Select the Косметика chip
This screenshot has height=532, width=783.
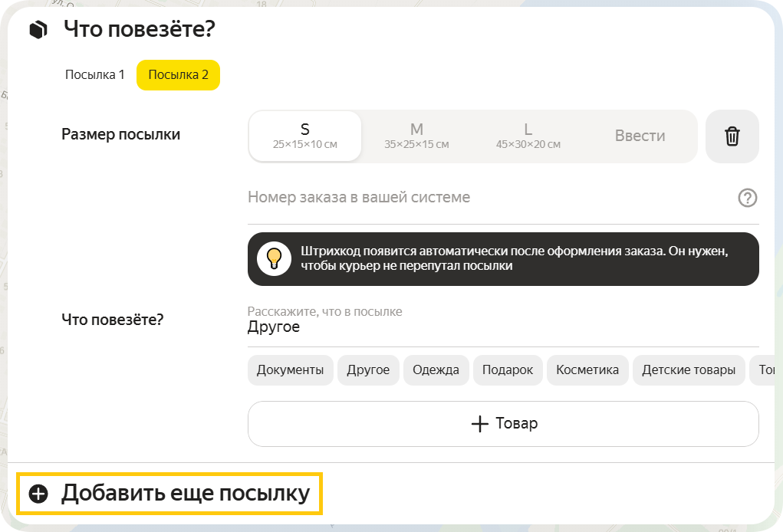[587, 369]
